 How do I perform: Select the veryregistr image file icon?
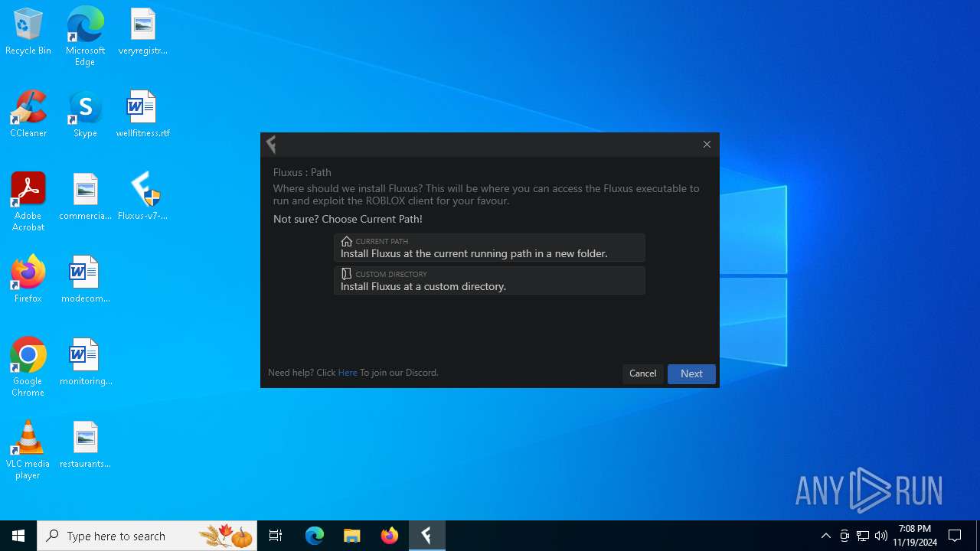coord(142,32)
